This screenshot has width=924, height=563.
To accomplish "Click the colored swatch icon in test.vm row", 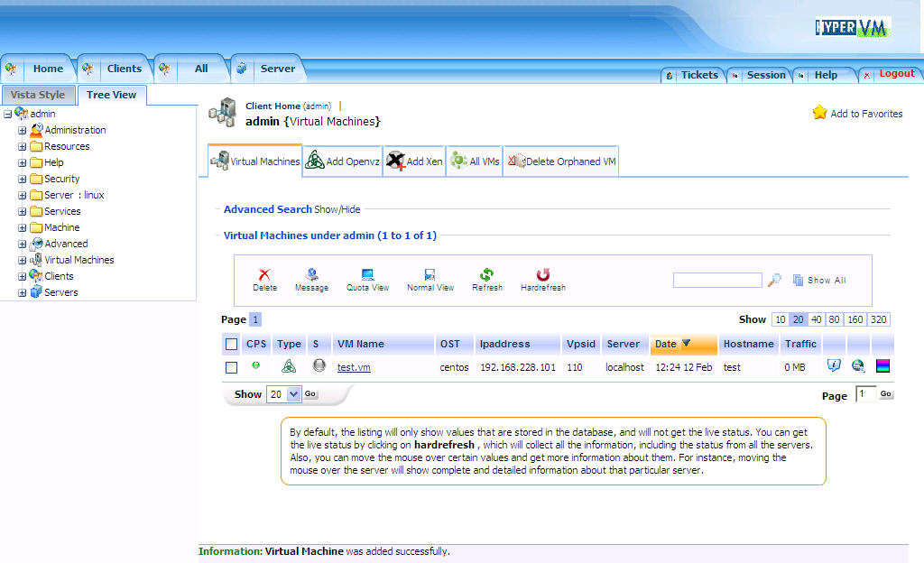I will (883, 366).
